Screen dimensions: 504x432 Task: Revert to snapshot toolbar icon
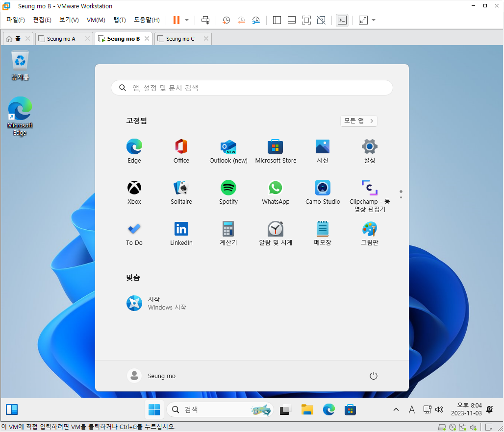click(x=241, y=20)
